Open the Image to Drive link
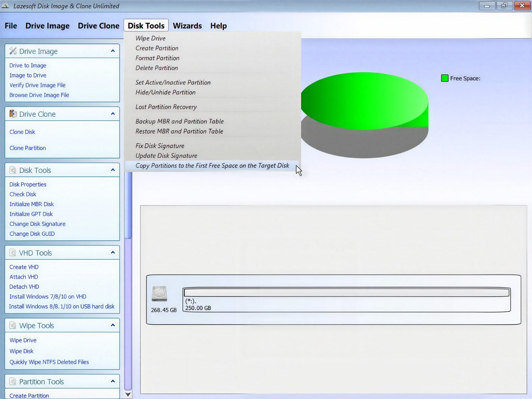 [28, 75]
